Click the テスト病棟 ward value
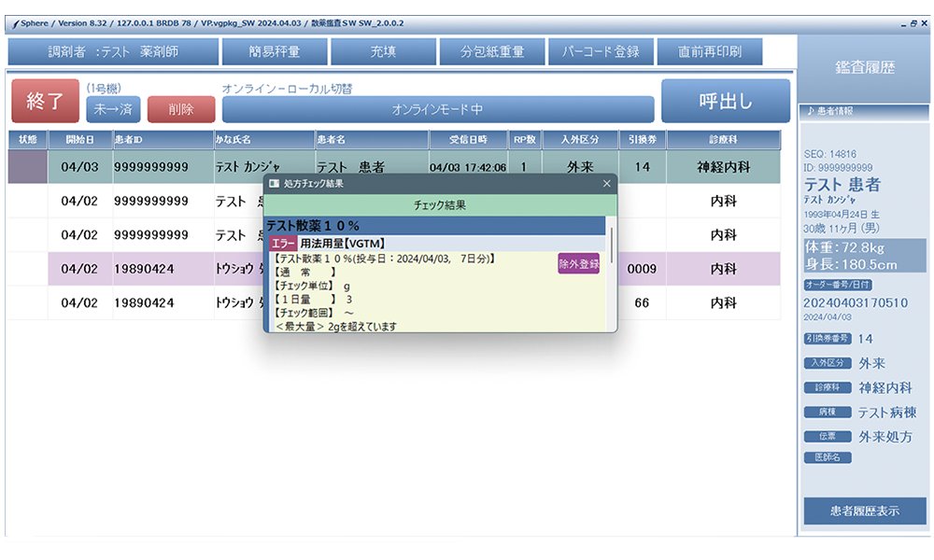The height and width of the screenshot is (560, 934). click(887, 413)
